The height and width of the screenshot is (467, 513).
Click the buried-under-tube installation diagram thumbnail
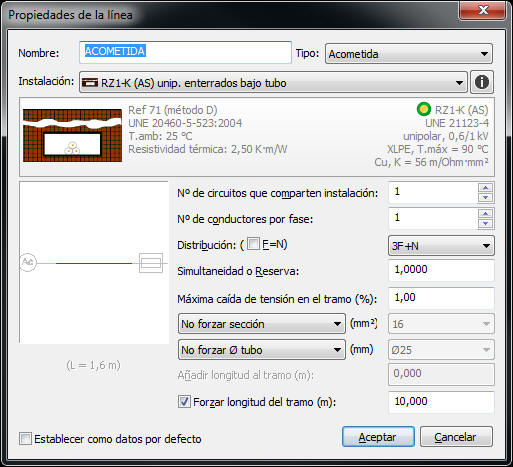pyautogui.click(x=72, y=135)
